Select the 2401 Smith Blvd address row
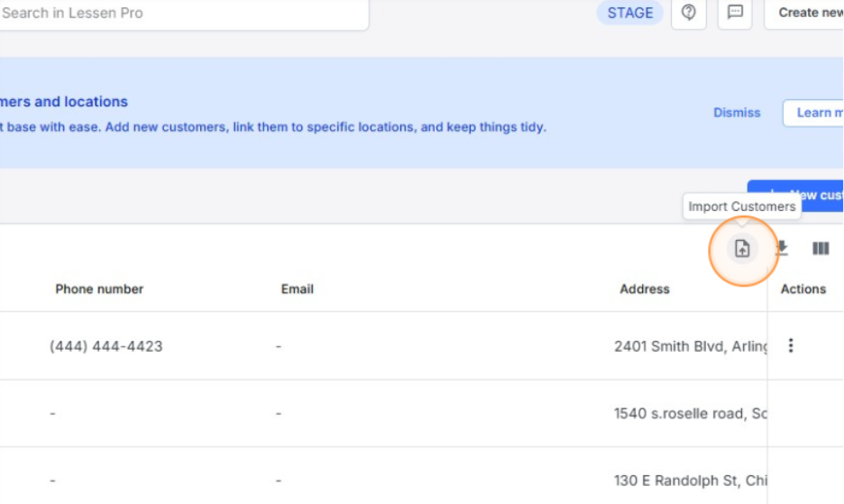This screenshot has width=844, height=504. point(690,346)
